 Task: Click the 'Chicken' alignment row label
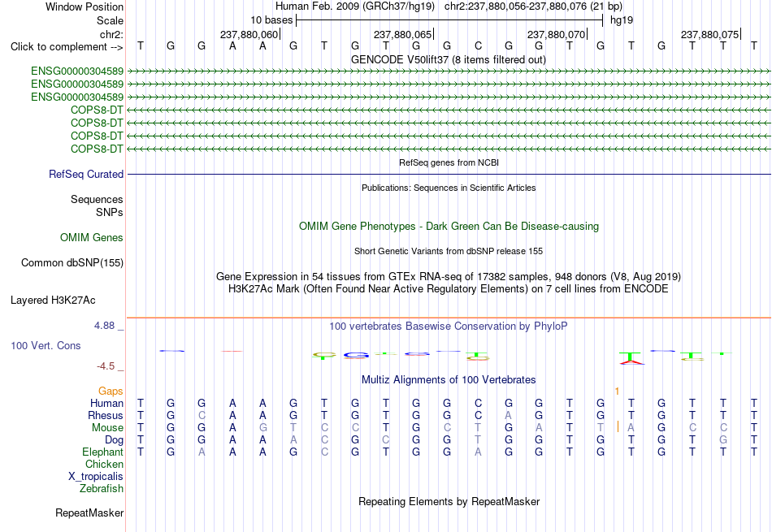click(104, 465)
